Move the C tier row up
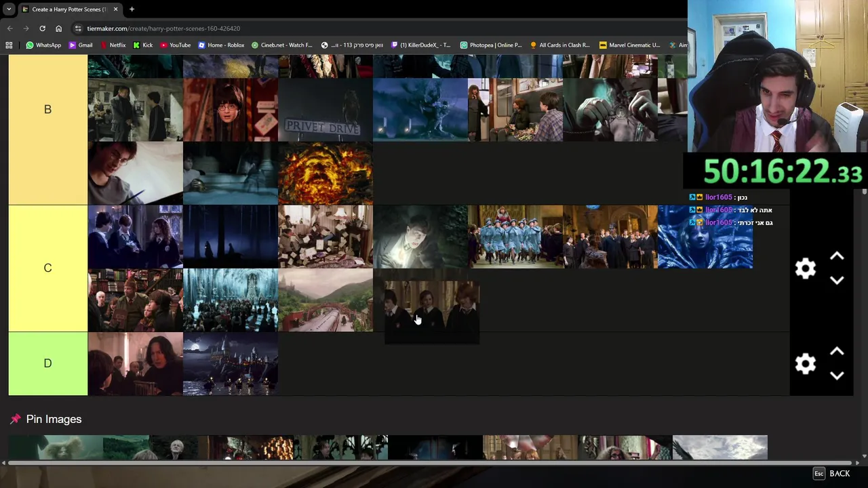 pos(837,256)
